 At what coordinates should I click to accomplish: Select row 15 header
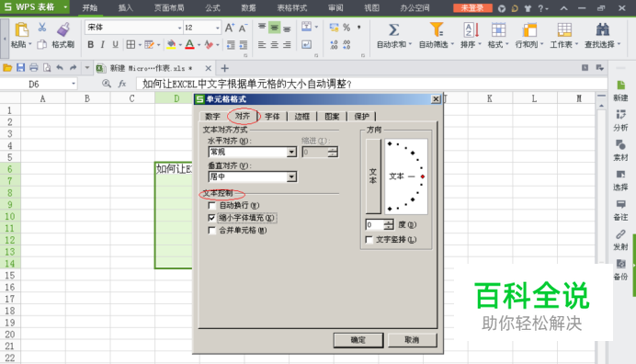pyautogui.click(x=10, y=276)
